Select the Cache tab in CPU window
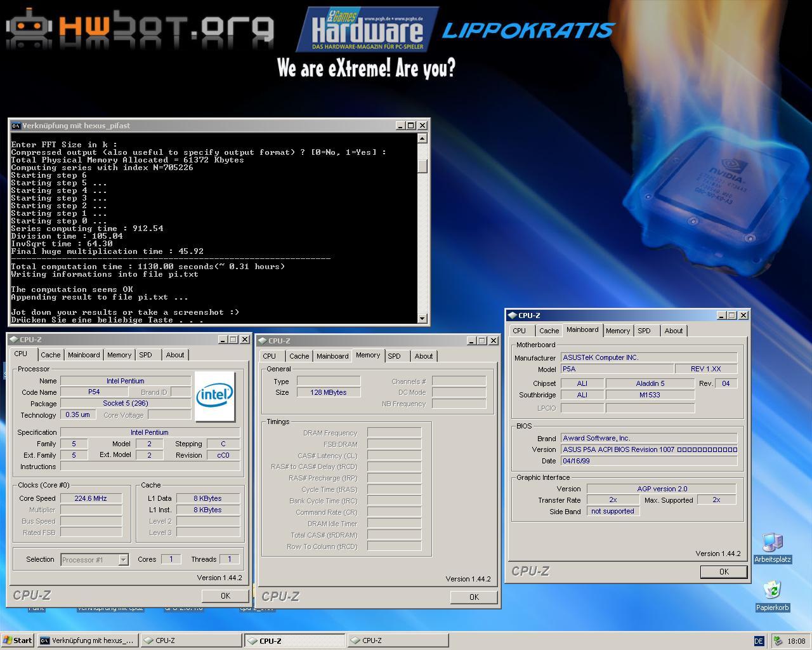Image resolution: width=812 pixels, height=650 pixels. tap(51, 355)
